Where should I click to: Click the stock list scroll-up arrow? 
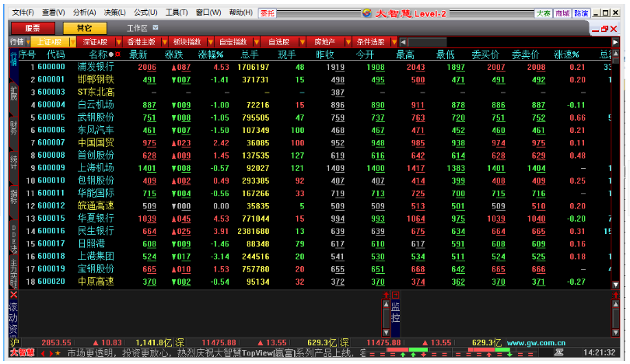click(x=615, y=53)
